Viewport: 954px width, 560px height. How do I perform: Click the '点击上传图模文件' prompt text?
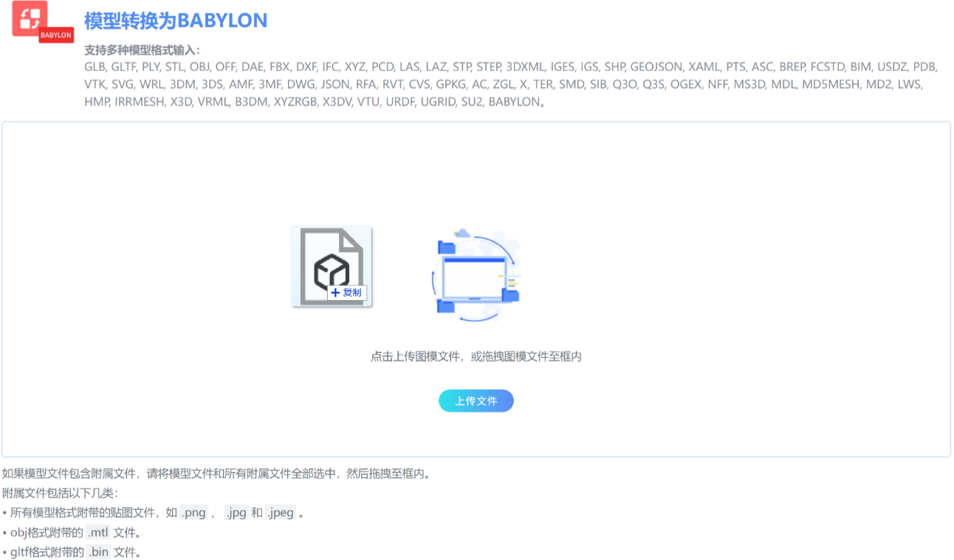(476, 356)
